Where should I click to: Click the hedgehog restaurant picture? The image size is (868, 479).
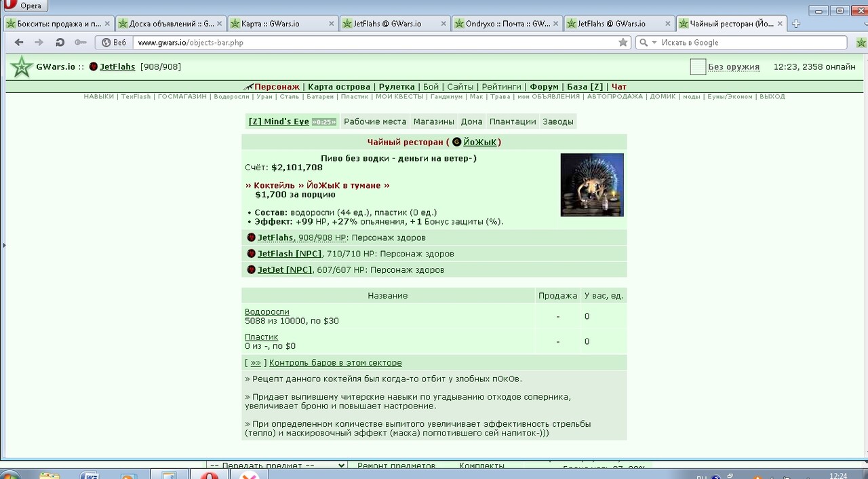tap(592, 185)
